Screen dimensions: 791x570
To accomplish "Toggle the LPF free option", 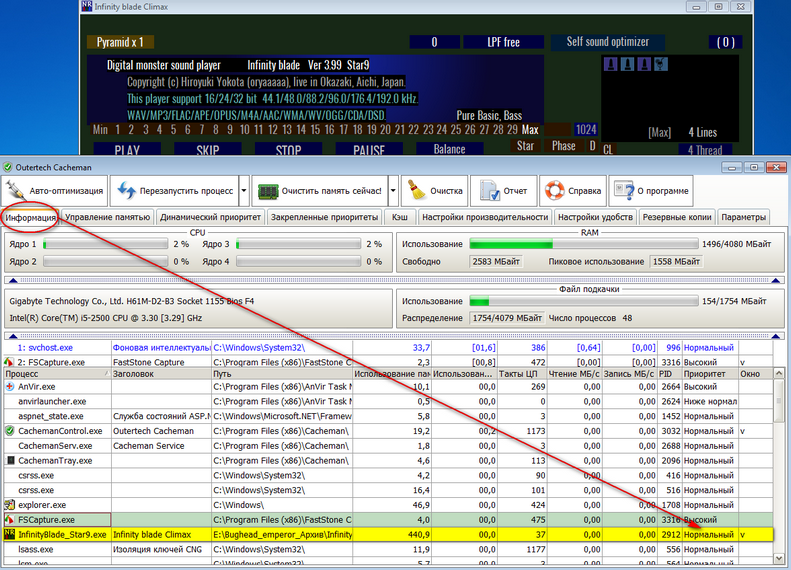I will tap(503, 42).
